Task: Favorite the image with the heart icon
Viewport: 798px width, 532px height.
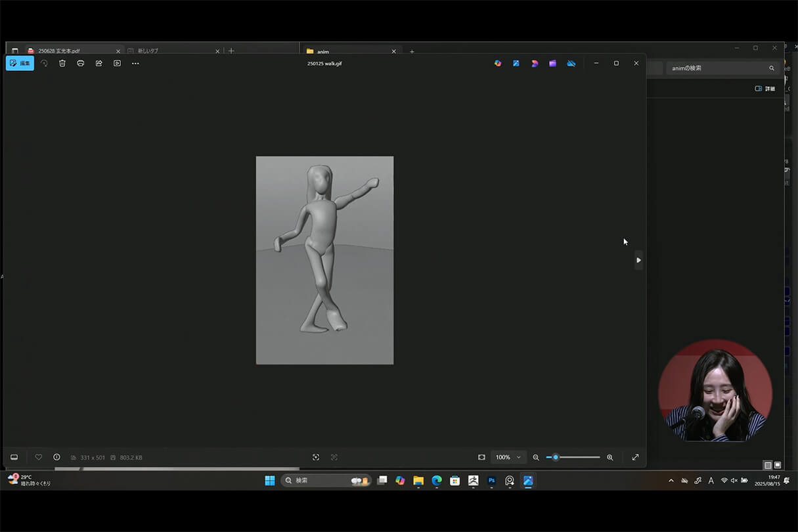Action: coord(39,457)
